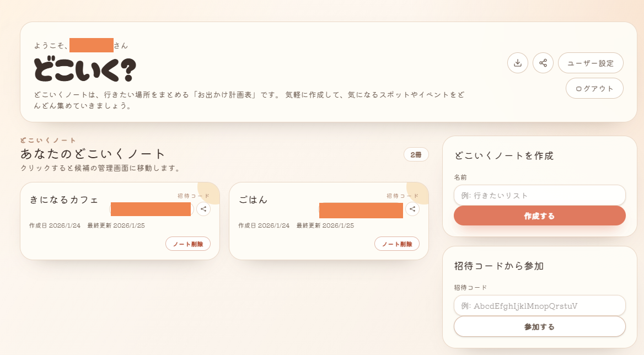Click the download icon in the header
Screen dimensions: 644x355
coord(517,63)
